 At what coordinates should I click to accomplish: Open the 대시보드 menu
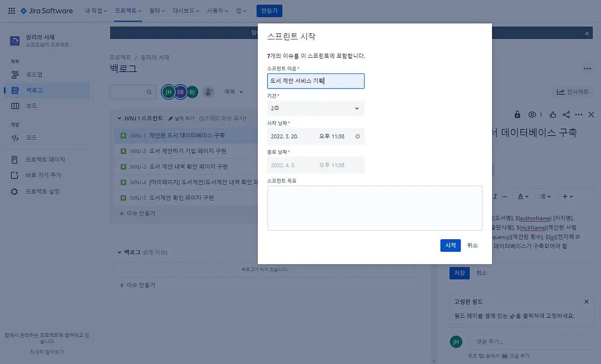[x=183, y=10]
